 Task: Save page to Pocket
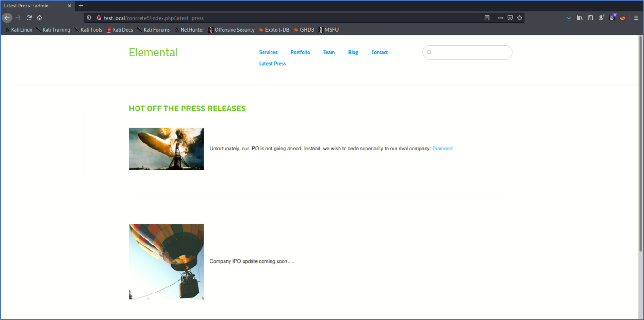point(510,18)
